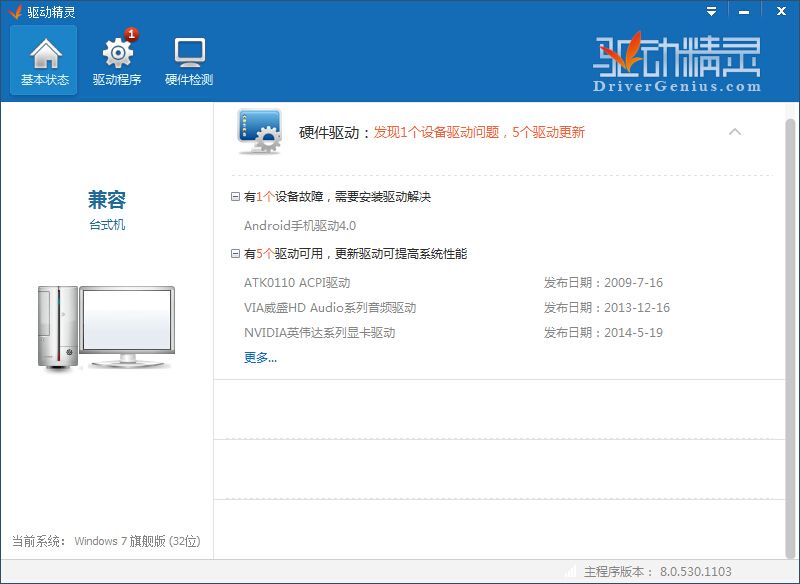Image resolution: width=800 pixels, height=584 pixels.
Task: Collapse the 设备故障 tree group
Action: pos(235,198)
